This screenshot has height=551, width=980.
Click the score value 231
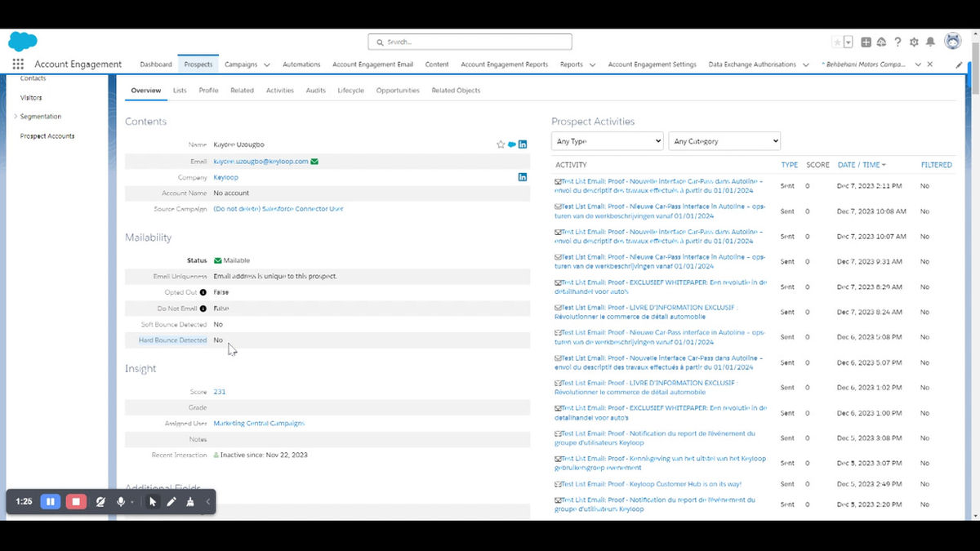(220, 392)
